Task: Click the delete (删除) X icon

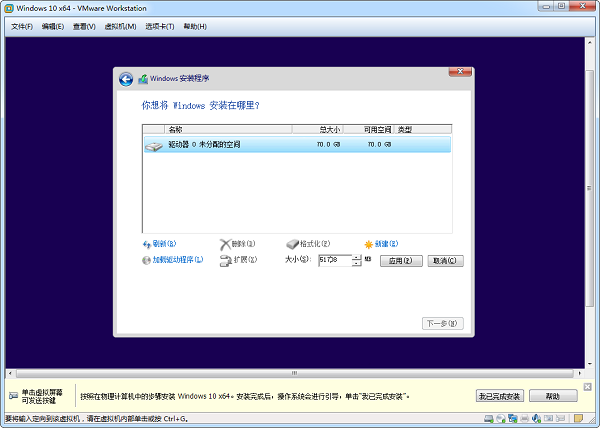Action: point(225,244)
